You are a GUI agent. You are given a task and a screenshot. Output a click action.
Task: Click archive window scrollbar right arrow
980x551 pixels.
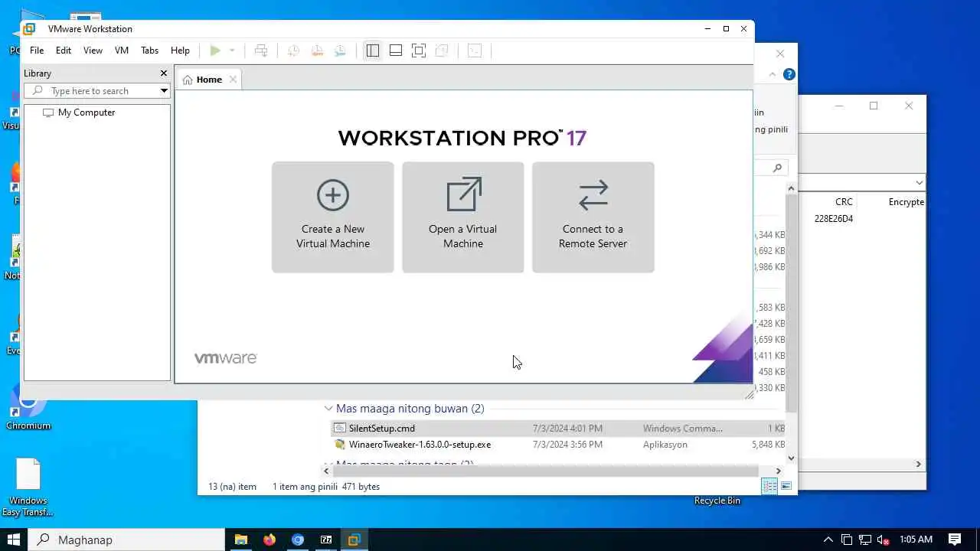pyautogui.click(x=919, y=465)
